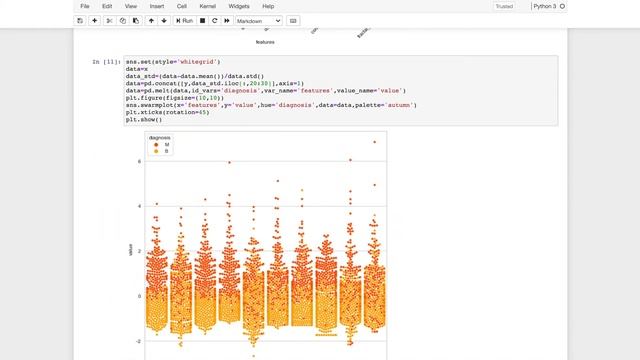Run the current cell

coord(184,21)
